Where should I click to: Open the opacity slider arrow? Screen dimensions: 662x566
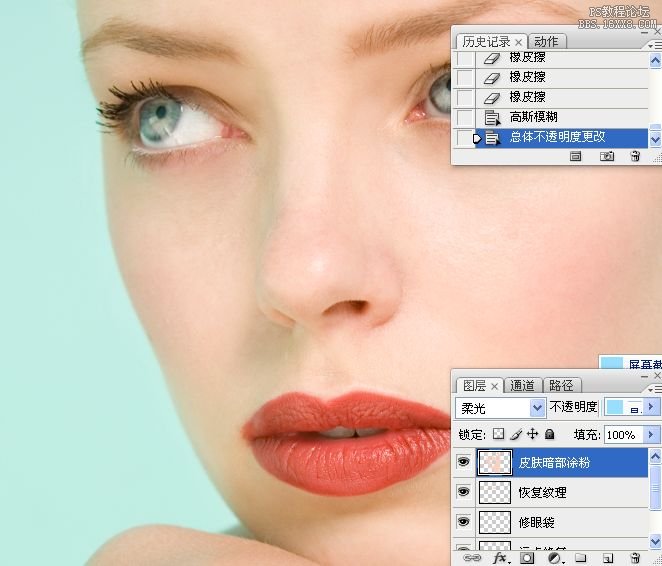[x=651, y=407]
